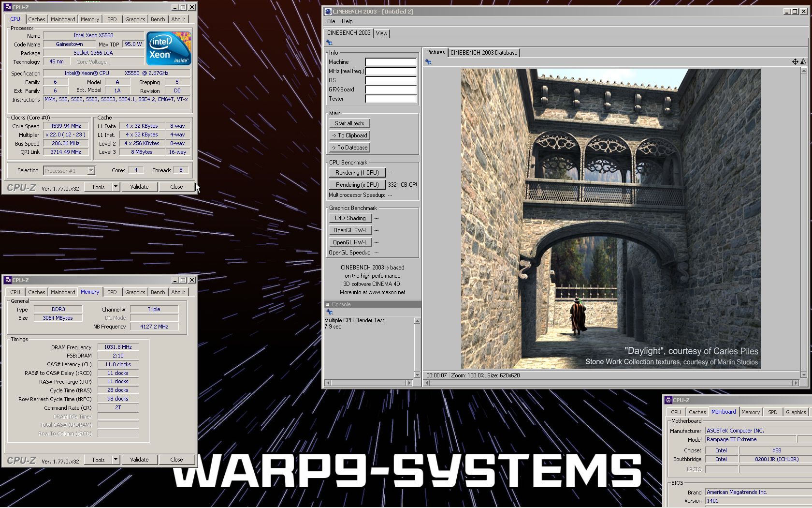The height and width of the screenshot is (508, 812).
Task: Click CPU-Z title icon in the Mainboard window
Action: pyautogui.click(x=668, y=400)
